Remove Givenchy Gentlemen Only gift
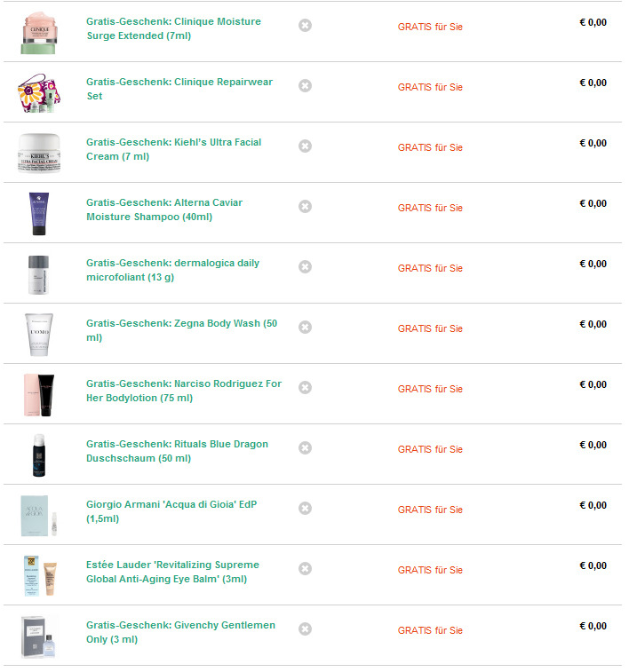 pyautogui.click(x=305, y=629)
